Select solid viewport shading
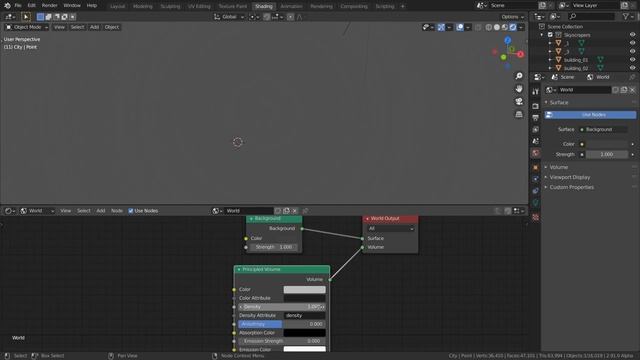 point(497,27)
